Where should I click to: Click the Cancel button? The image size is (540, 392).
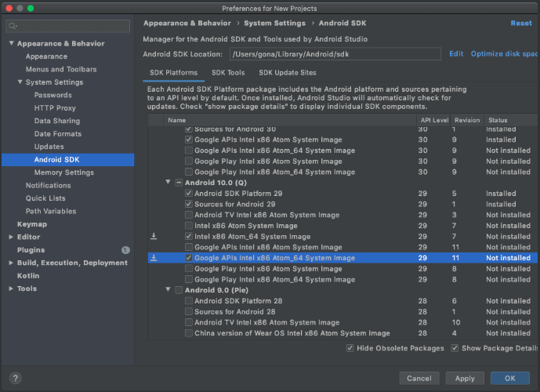[419, 378]
